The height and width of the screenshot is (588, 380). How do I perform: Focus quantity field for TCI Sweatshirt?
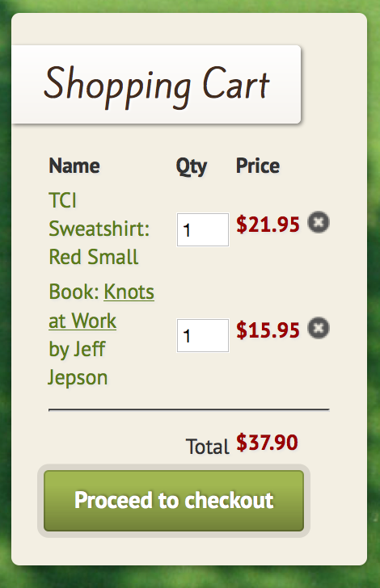pyautogui.click(x=203, y=229)
